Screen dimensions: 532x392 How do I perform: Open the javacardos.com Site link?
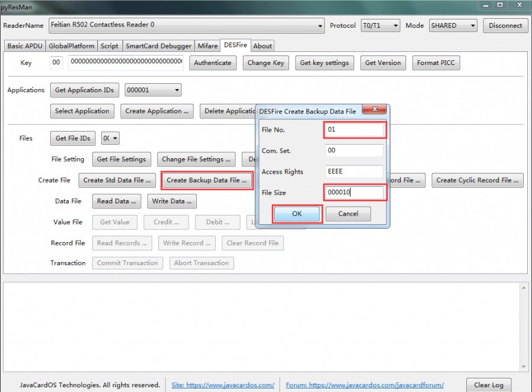(223, 385)
